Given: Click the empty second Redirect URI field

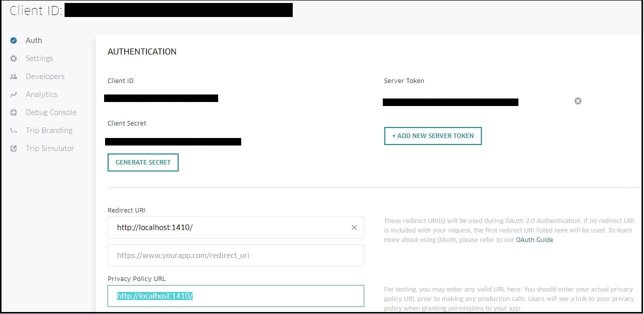Looking at the screenshot, I should tap(236, 255).
